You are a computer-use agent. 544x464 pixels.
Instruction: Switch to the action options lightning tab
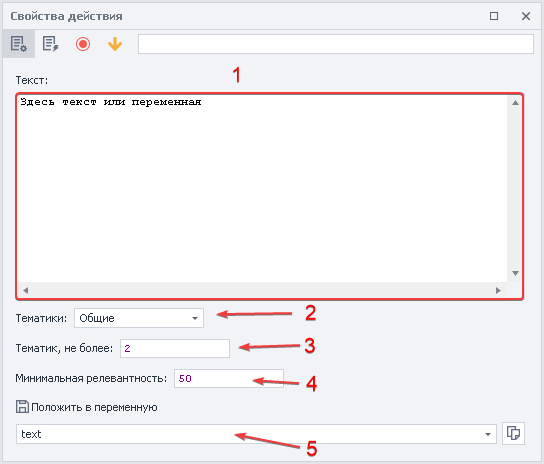tap(51, 44)
